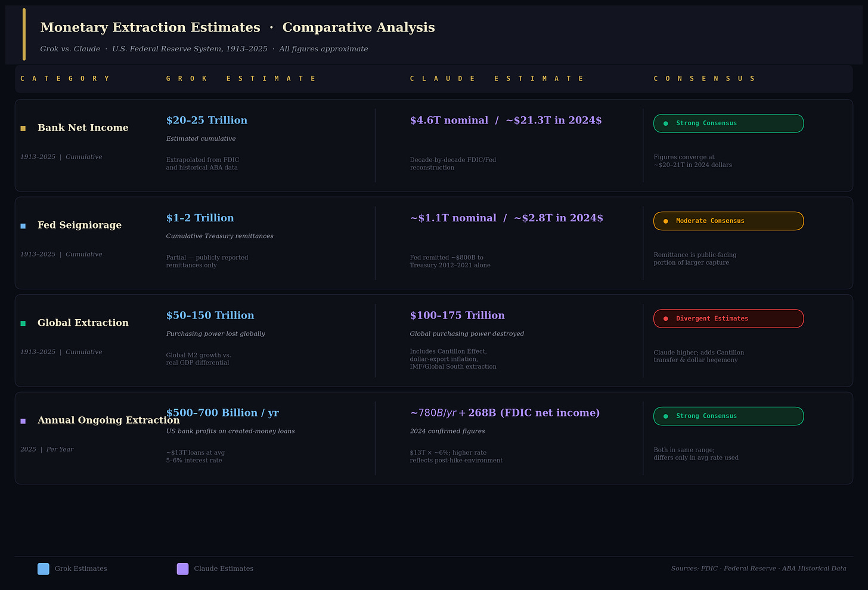Click the red dot in Divergent Estimates badge
Viewport: 868px width, 590px height.
[666, 319]
